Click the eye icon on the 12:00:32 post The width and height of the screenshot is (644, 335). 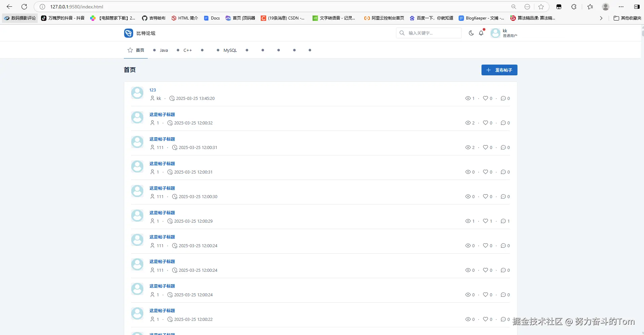pyautogui.click(x=468, y=123)
